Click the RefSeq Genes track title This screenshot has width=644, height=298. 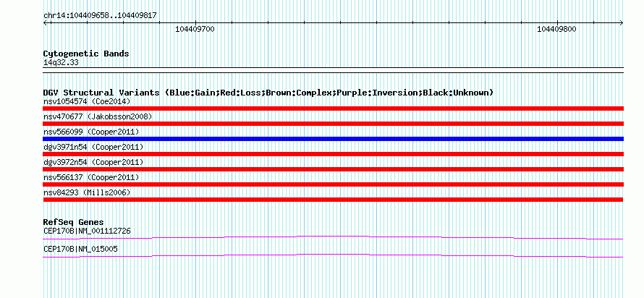pos(74,223)
